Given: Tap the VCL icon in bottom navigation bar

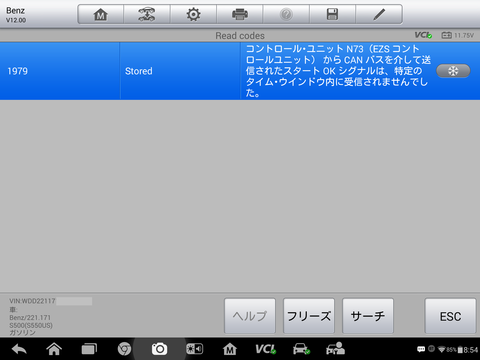Looking at the screenshot, I should (266, 349).
